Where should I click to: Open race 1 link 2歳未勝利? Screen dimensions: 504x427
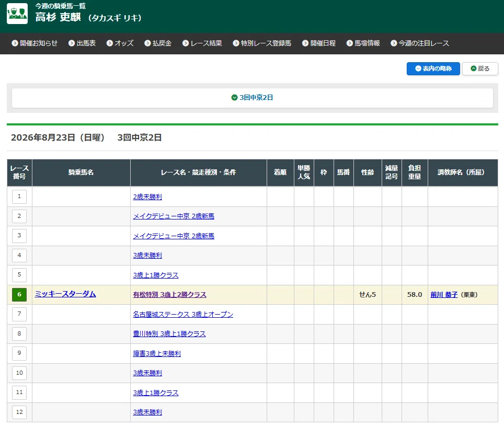[x=147, y=197]
